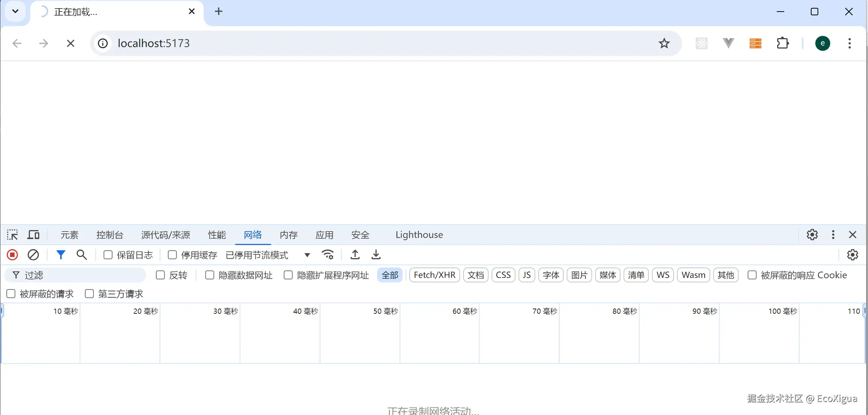Open network conditions wifi icon
Screen dimensions: 868x415
(327, 255)
